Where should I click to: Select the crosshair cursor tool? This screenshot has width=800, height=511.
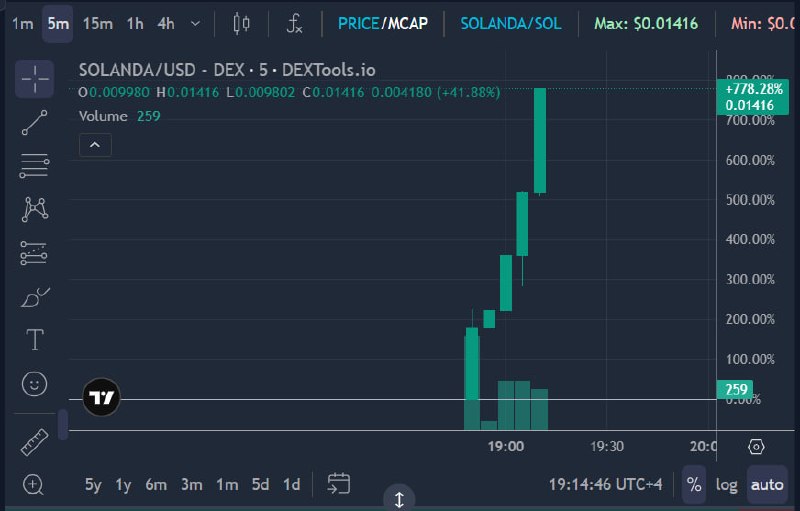pos(35,79)
